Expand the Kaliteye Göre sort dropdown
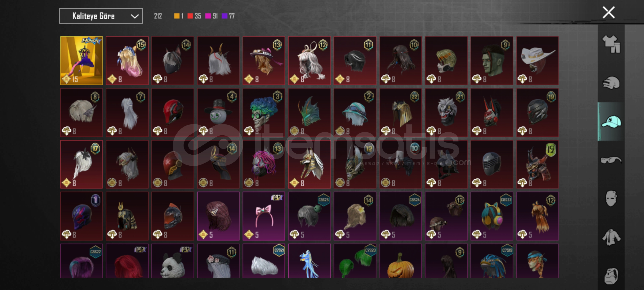This screenshot has height=290, width=644. (x=101, y=16)
